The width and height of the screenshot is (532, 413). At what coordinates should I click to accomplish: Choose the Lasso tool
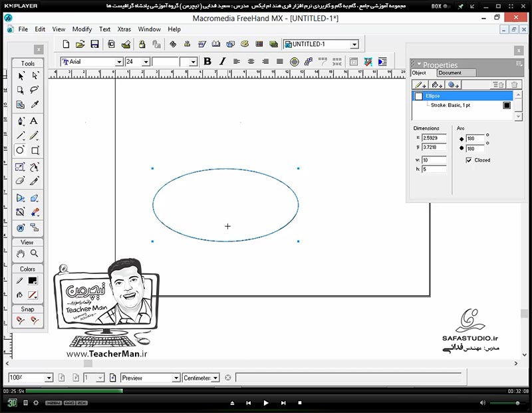35,90
